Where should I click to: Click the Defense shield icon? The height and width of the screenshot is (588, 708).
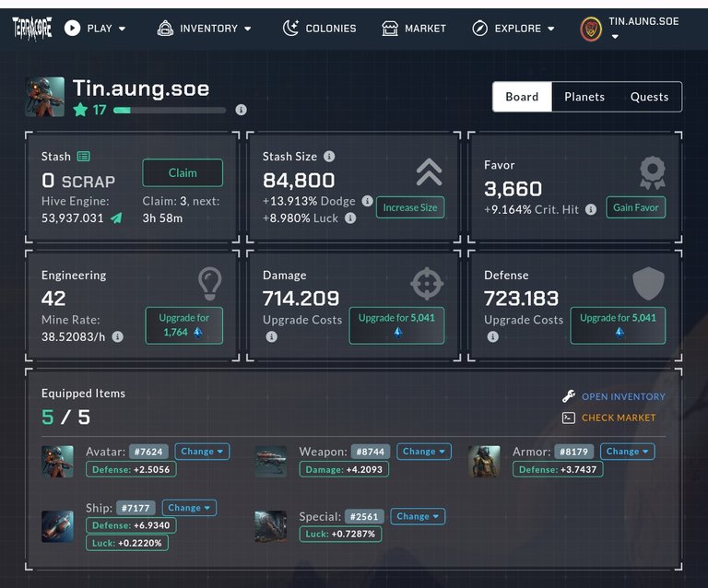[x=648, y=283]
